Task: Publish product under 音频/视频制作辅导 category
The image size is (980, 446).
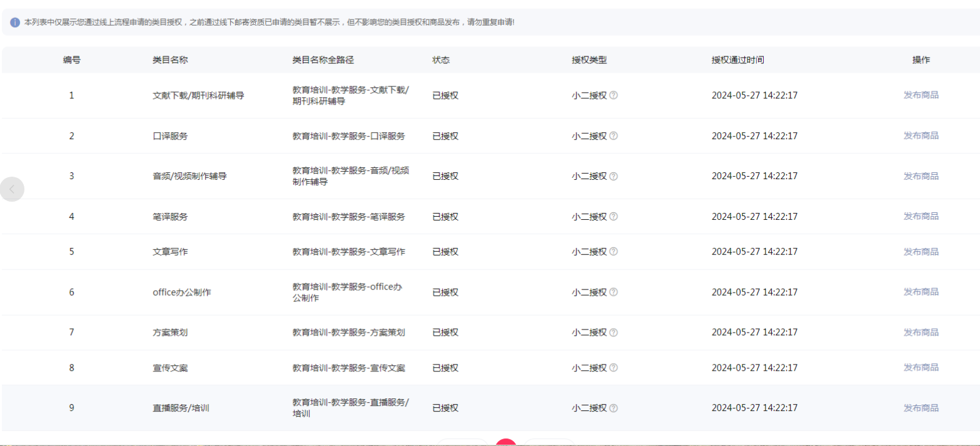Action: point(920,177)
